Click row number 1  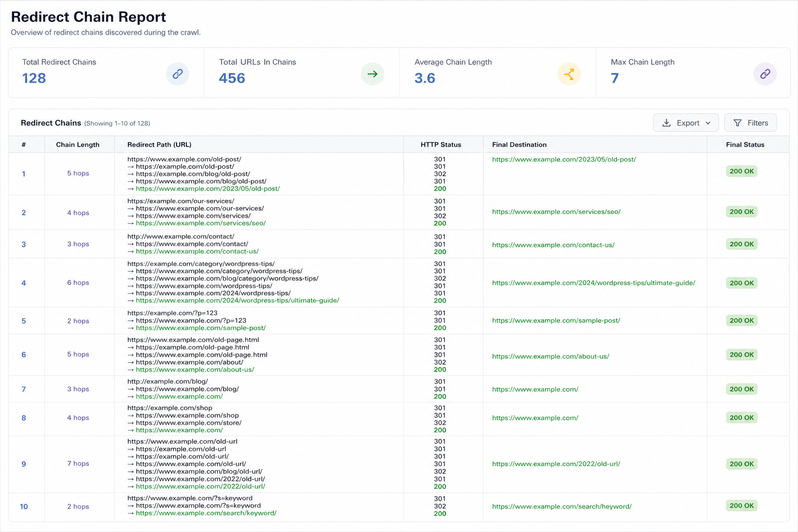23,174
